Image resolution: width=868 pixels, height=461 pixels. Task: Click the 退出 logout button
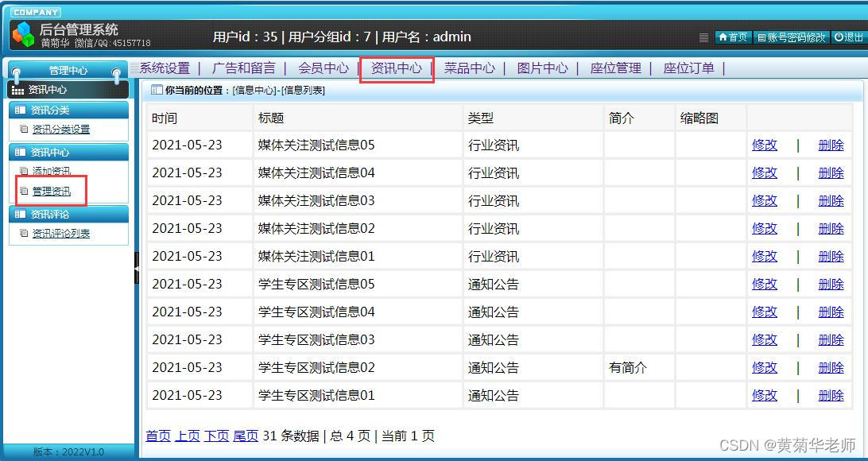pos(849,37)
